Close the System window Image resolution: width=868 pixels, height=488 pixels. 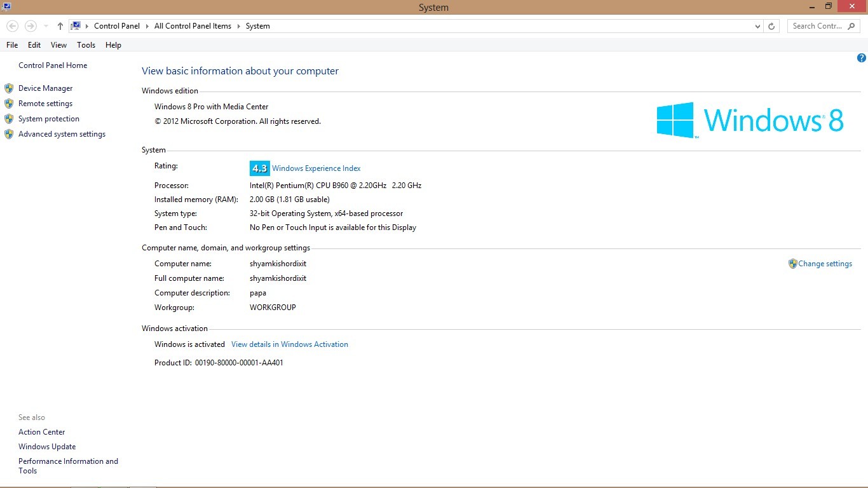pyautogui.click(x=853, y=6)
